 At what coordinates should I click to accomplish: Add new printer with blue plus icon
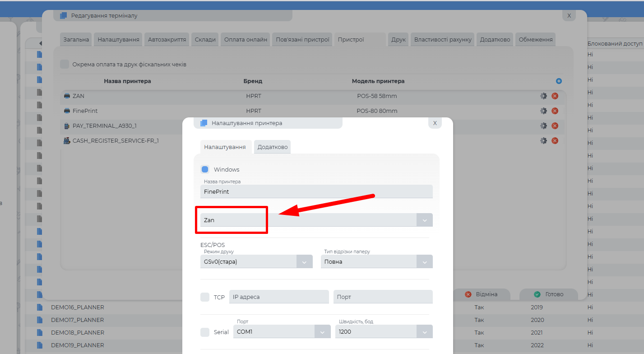(x=559, y=81)
